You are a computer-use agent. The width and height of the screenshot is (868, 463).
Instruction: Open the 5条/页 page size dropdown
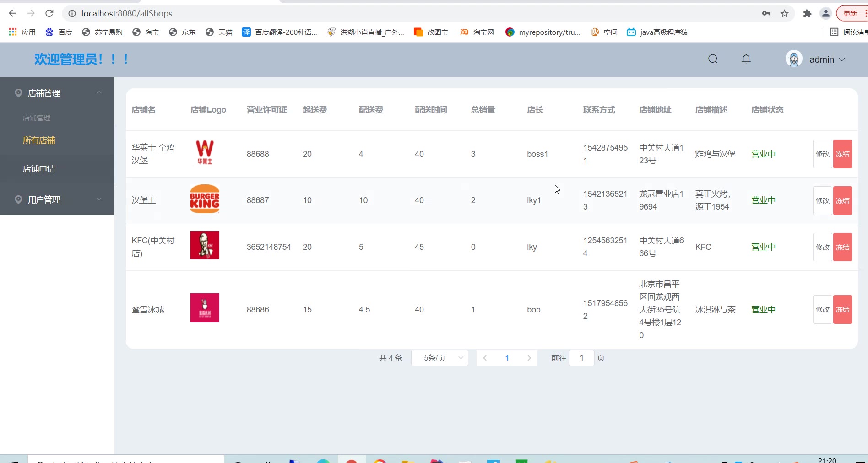click(439, 358)
